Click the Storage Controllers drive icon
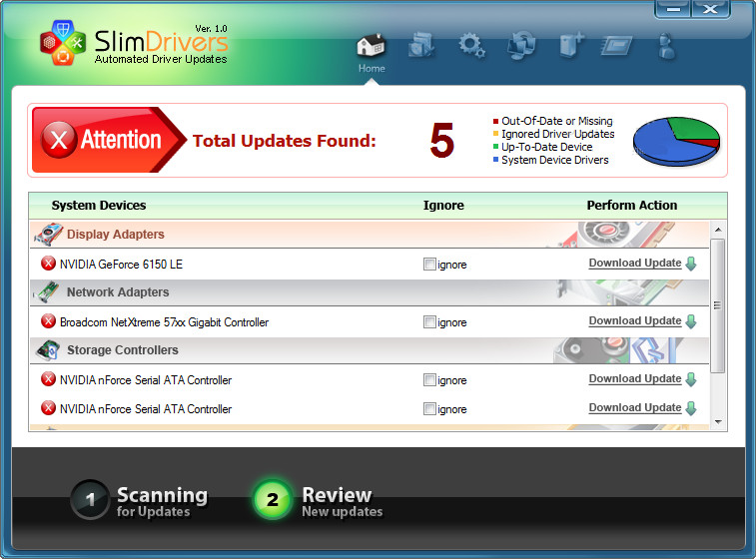Screen dimensions: 756x559 click(x=48, y=350)
